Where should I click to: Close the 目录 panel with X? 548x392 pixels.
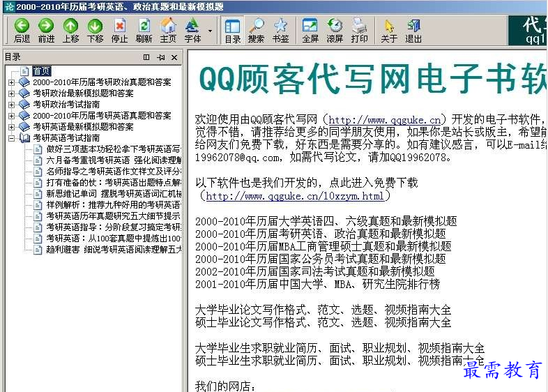174,57
